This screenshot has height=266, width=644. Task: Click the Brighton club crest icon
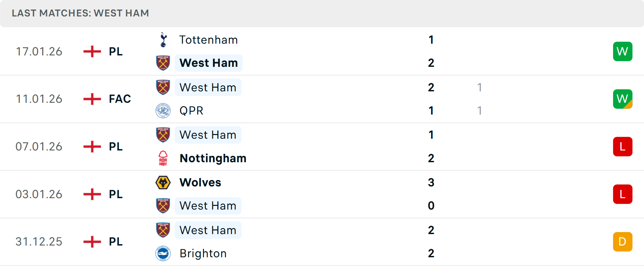pos(163,253)
